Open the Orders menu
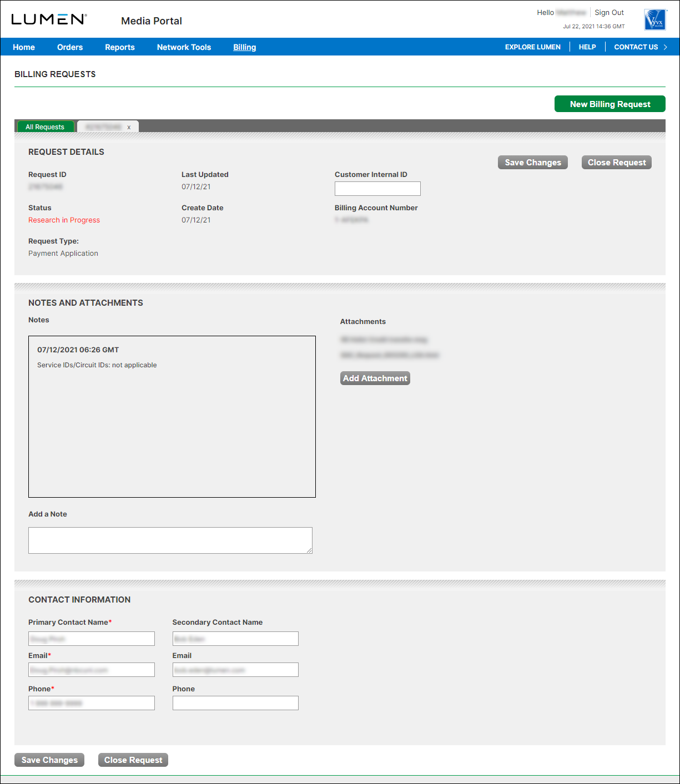Viewport: 680px width, 784px height. [x=70, y=47]
